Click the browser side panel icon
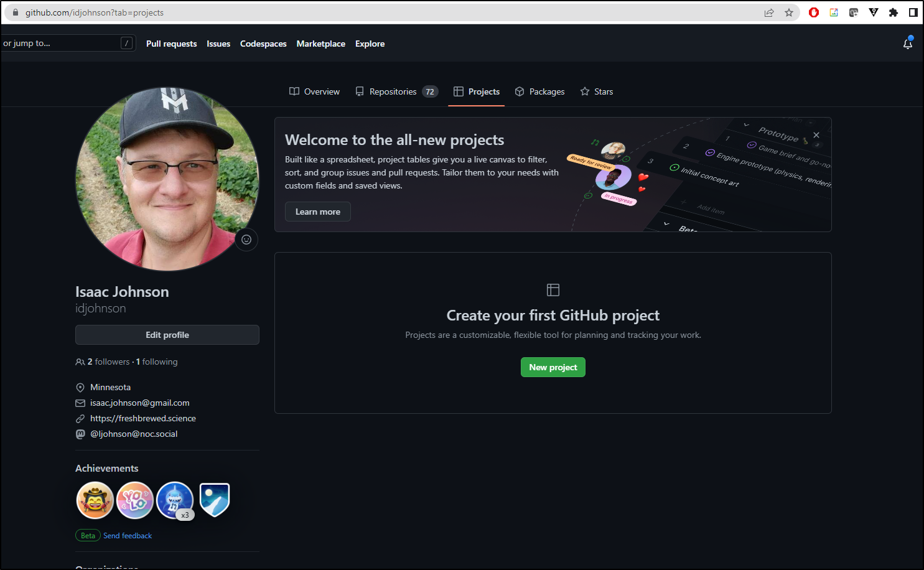This screenshot has height=570, width=924. tap(913, 12)
